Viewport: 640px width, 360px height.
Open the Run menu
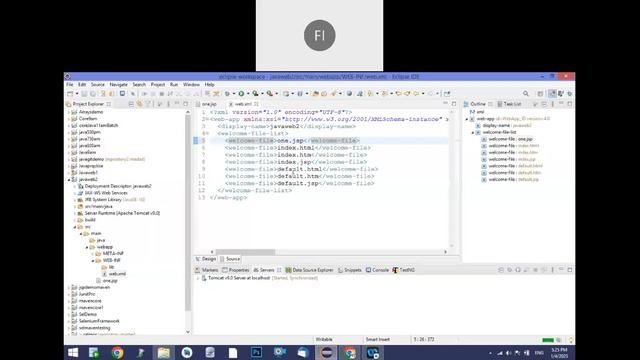pos(174,84)
